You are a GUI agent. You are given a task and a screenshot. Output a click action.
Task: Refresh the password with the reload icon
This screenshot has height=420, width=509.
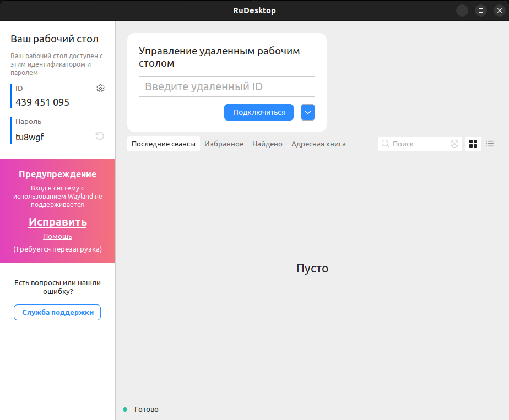(100, 136)
